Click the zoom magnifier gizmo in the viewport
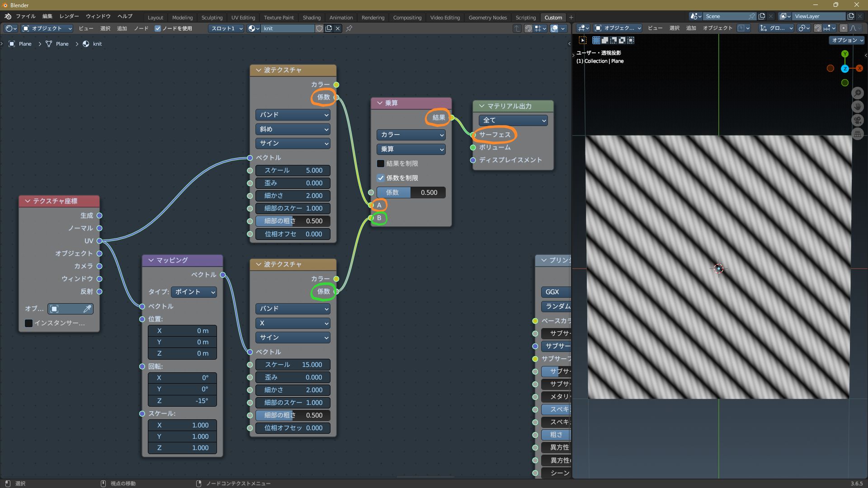Viewport: 868px width, 488px height. (857, 93)
